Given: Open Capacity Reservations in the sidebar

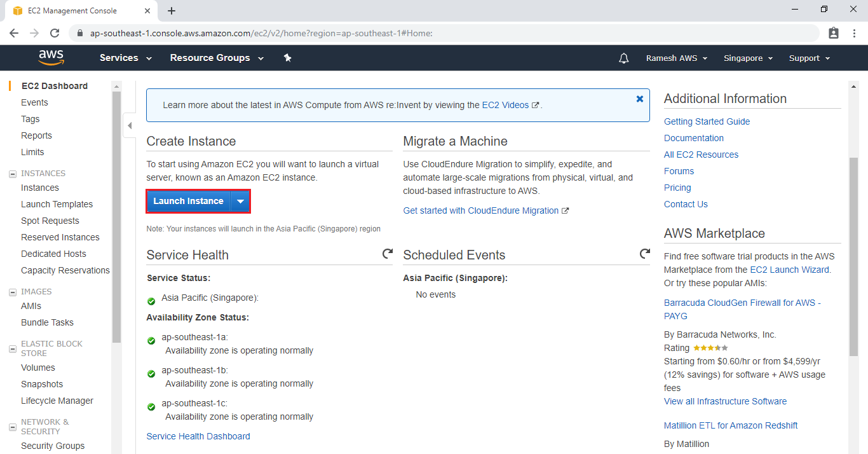Looking at the screenshot, I should point(65,270).
